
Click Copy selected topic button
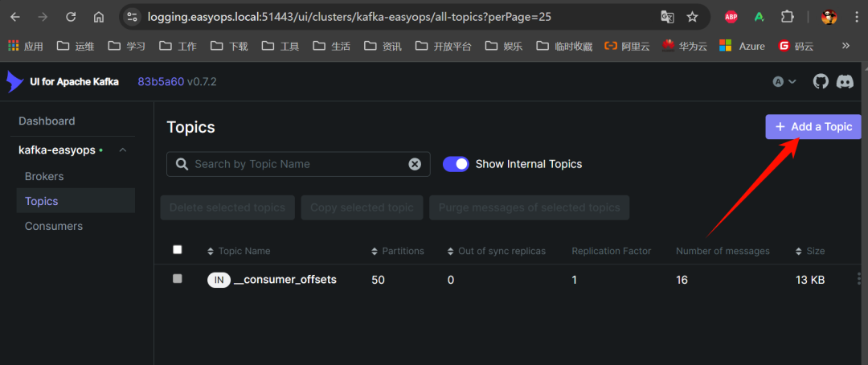(x=362, y=207)
